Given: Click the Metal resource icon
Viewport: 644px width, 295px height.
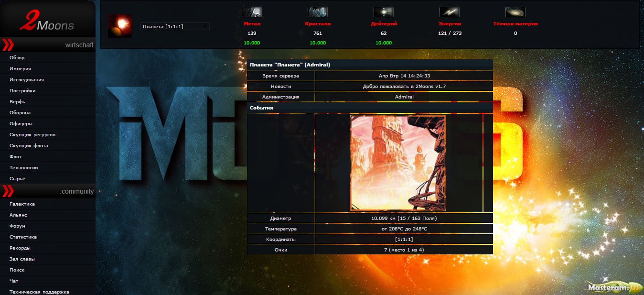Looking at the screenshot, I should point(252,12).
